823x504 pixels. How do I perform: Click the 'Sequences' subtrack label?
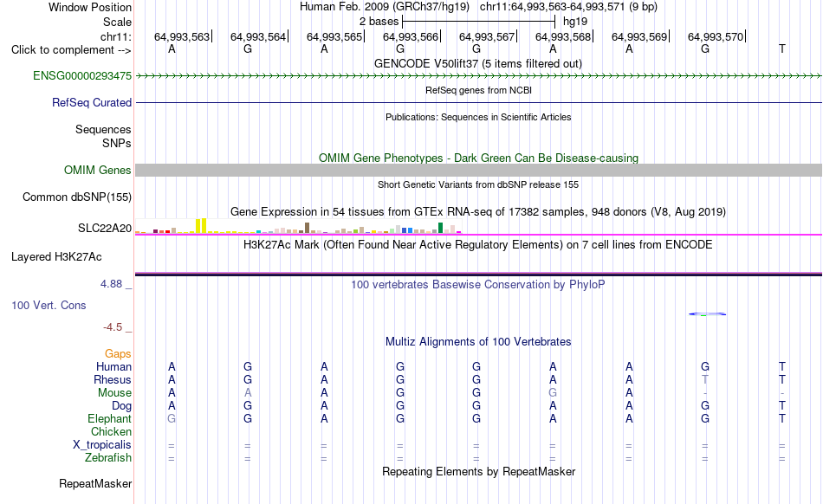[x=103, y=130]
